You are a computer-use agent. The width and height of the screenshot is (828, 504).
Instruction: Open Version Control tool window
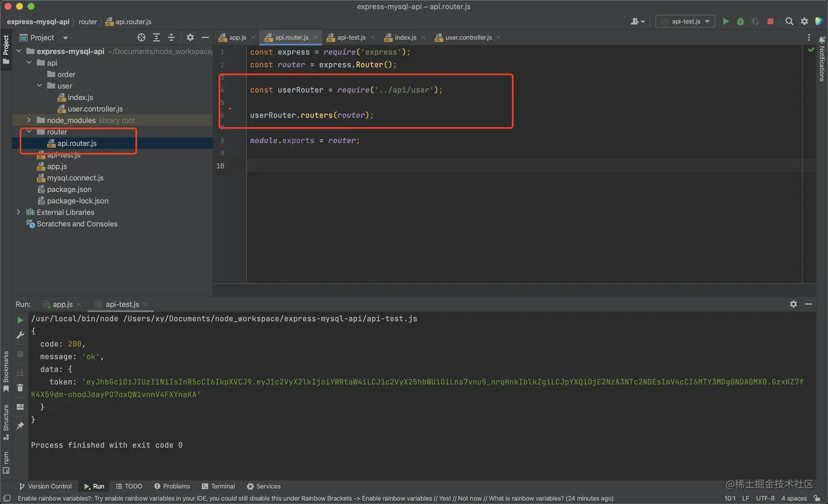pos(45,486)
